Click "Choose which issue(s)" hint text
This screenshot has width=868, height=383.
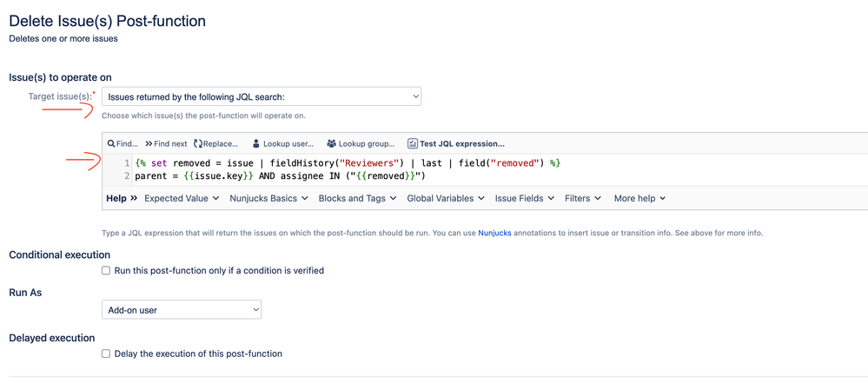[x=203, y=116]
